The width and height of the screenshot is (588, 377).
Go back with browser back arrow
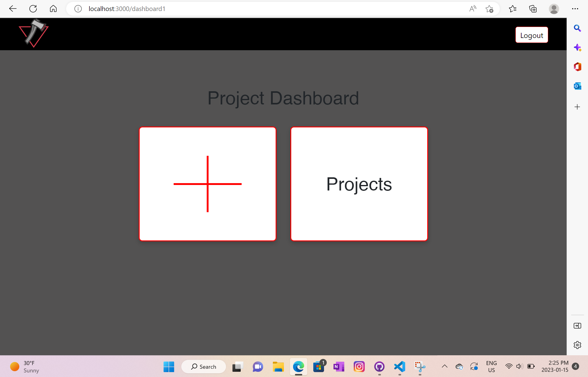(x=13, y=9)
